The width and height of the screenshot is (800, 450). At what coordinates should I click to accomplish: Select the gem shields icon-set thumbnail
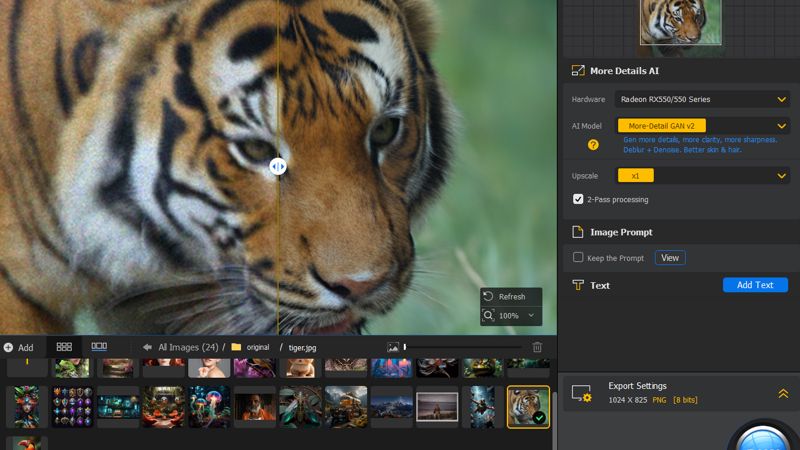[72, 407]
